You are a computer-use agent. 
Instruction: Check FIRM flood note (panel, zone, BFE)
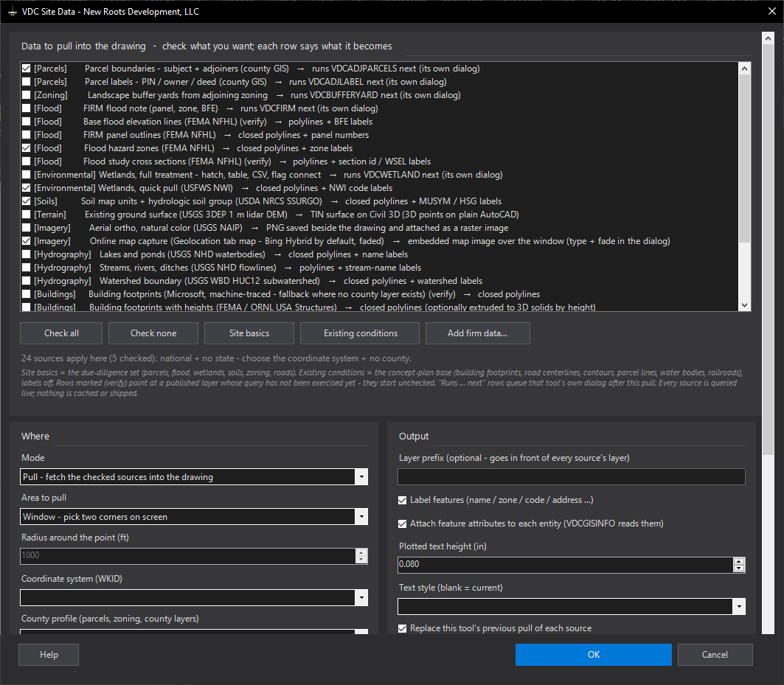point(26,108)
